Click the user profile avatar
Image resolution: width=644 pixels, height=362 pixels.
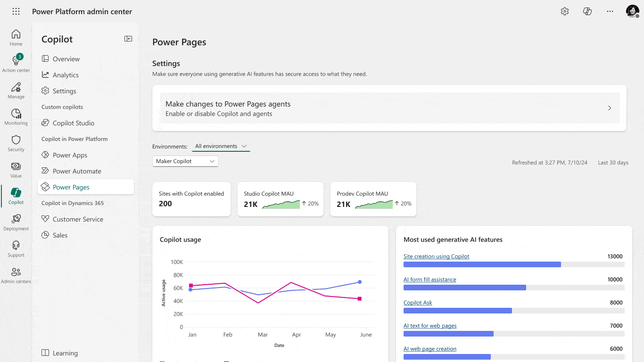click(632, 11)
